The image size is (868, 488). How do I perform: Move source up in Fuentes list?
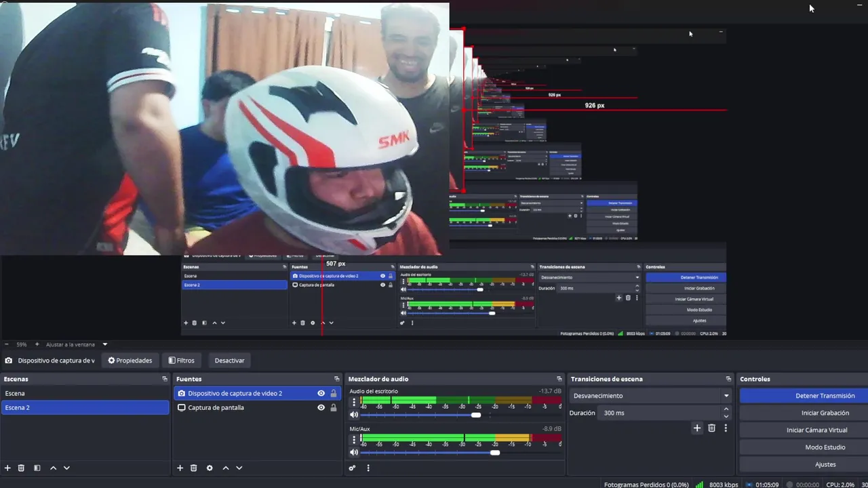(226, 468)
